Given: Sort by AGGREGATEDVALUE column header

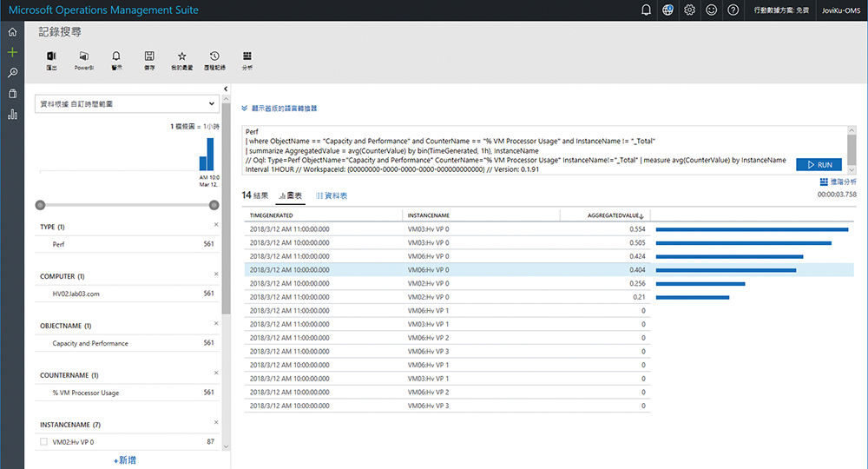Looking at the screenshot, I should 615,215.
